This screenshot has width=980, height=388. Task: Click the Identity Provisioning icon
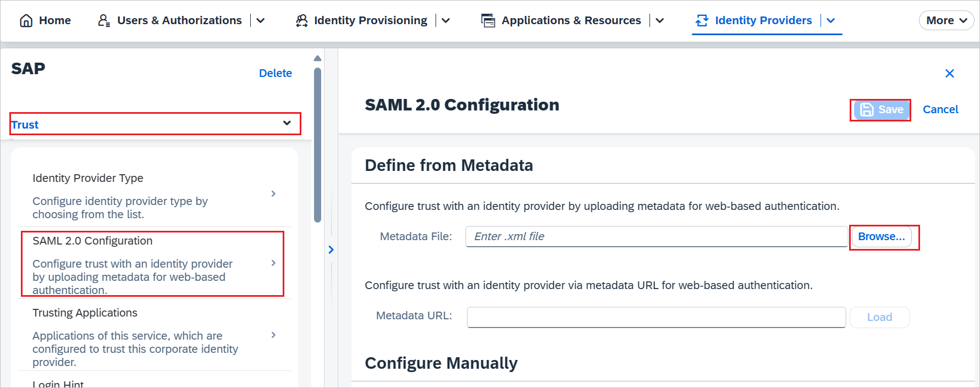(301, 20)
